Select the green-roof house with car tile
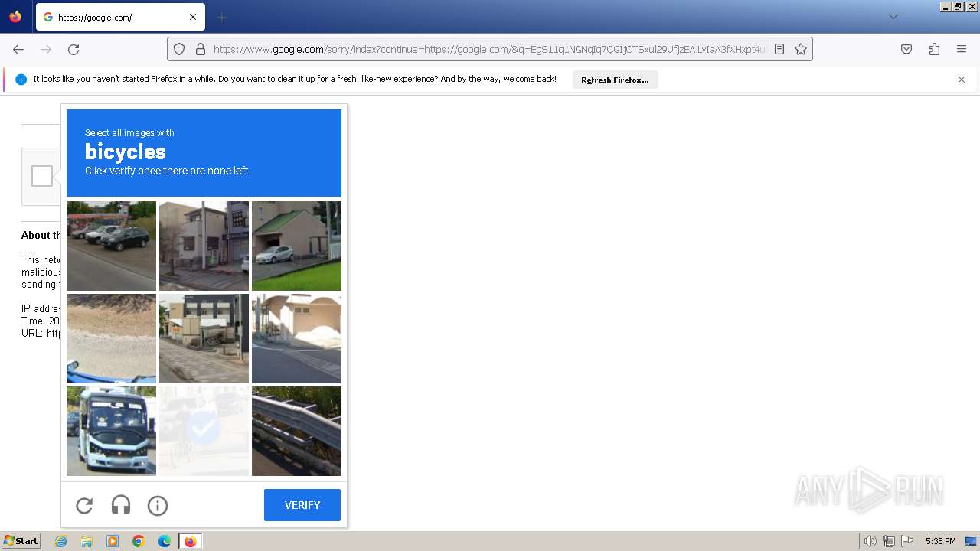 pos(296,246)
